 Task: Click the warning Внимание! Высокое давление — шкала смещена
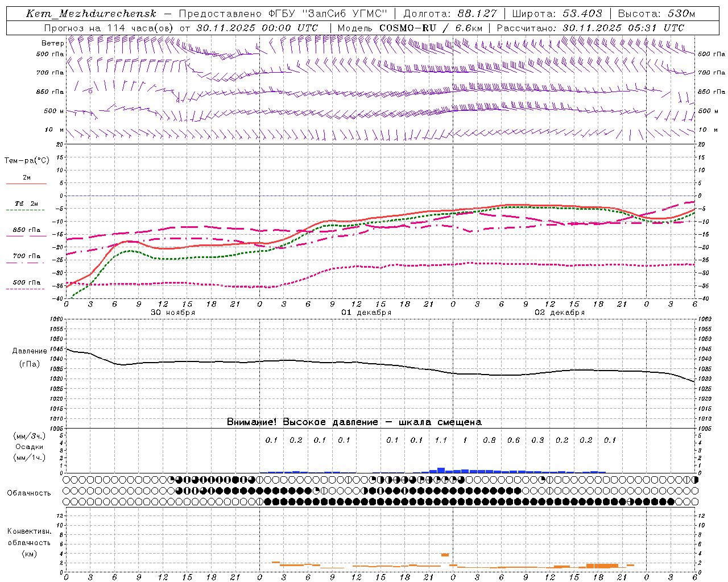click(354, 422)
